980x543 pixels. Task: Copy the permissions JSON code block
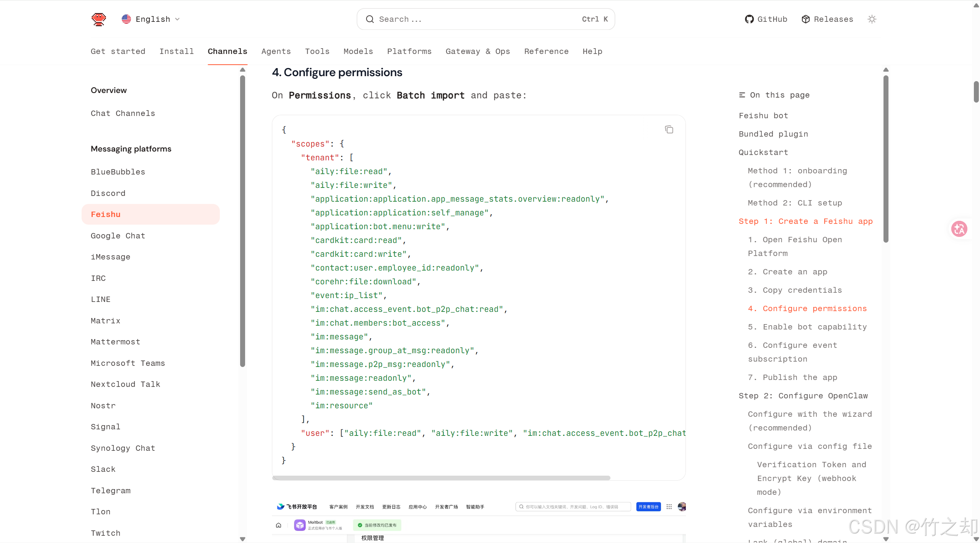tap(669, 130)
